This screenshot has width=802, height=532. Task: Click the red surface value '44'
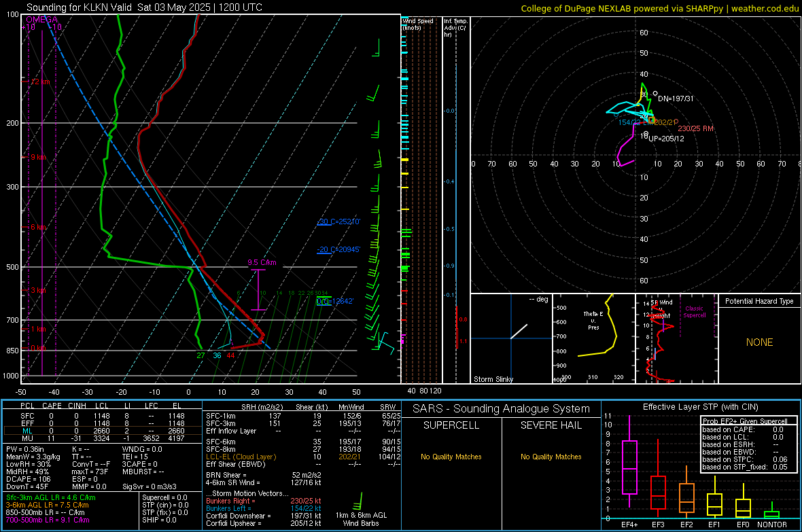click(x=230, y=355)
